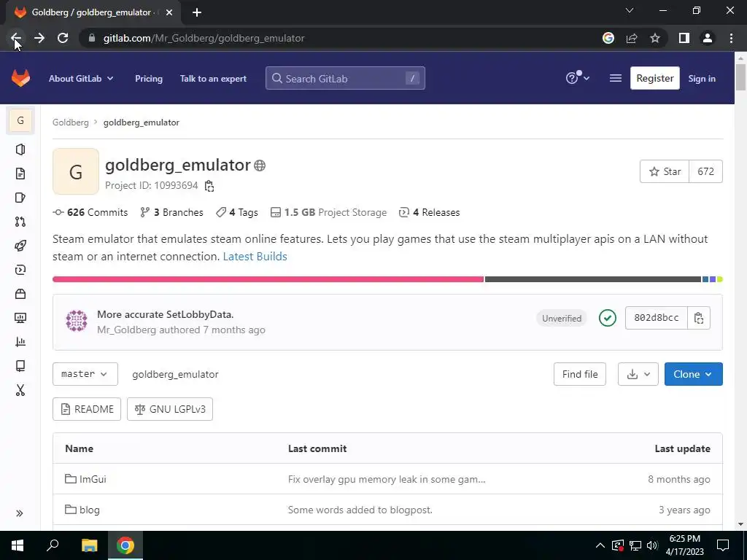747x560 pixels.
Task: Click the goldberg_emulator breadcrumb
Action: (142, 122)
